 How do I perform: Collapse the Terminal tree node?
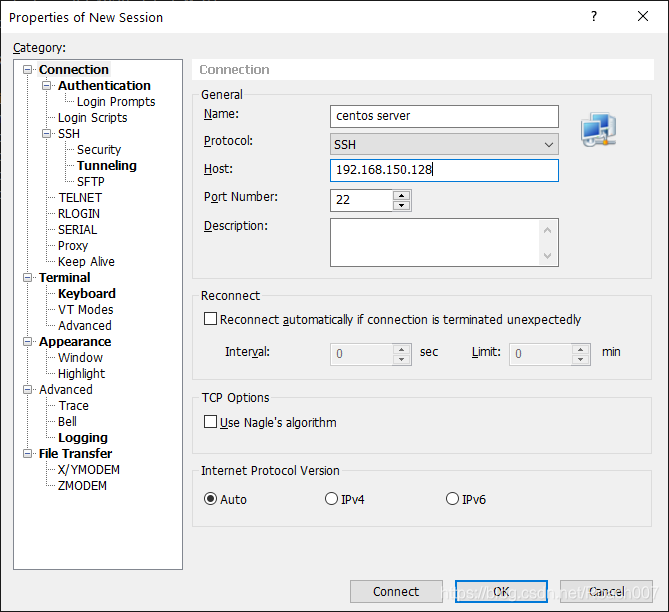pyautogui.click(x=28, y=278)
